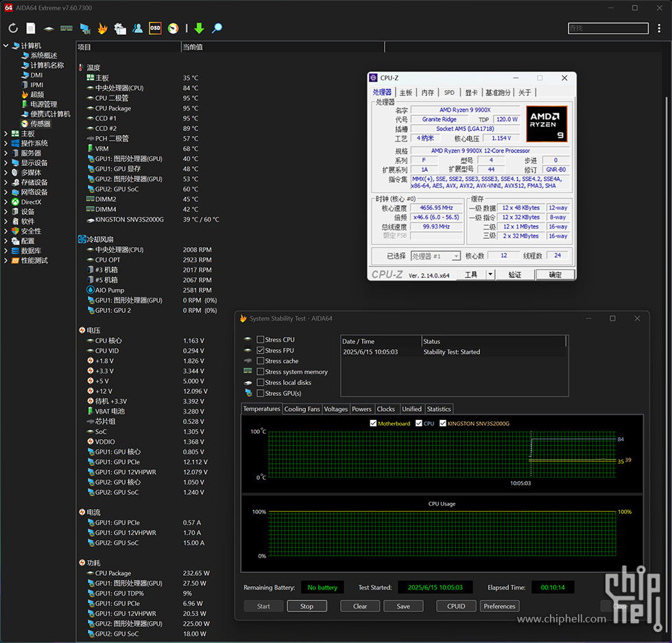Toggle Motherboard graph line checkbox
This screenshot has width=672, height=643.
click(373, 423)
